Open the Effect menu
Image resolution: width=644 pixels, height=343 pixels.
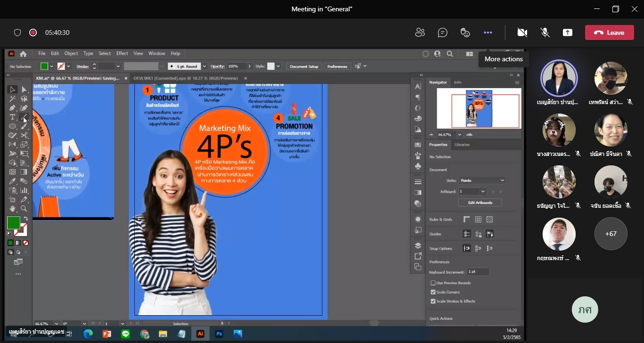pyautogui.click(x=122, y=54)
